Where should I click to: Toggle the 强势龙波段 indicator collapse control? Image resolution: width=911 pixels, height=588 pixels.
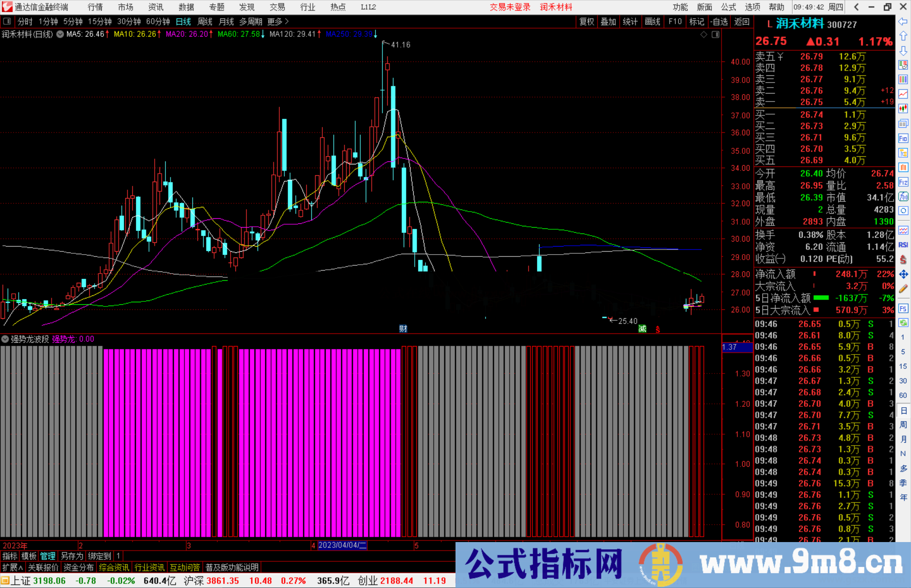pyautogui.click(x=5, y=339)
